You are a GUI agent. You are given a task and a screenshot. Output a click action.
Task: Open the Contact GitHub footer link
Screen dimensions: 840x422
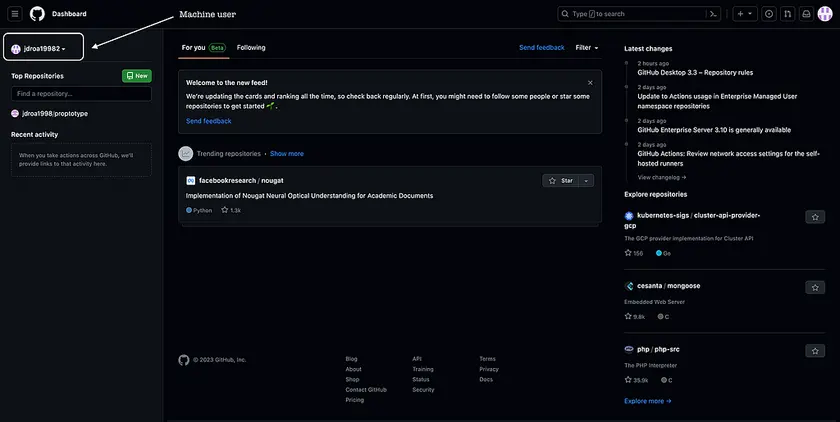click(x=366, y=389)
